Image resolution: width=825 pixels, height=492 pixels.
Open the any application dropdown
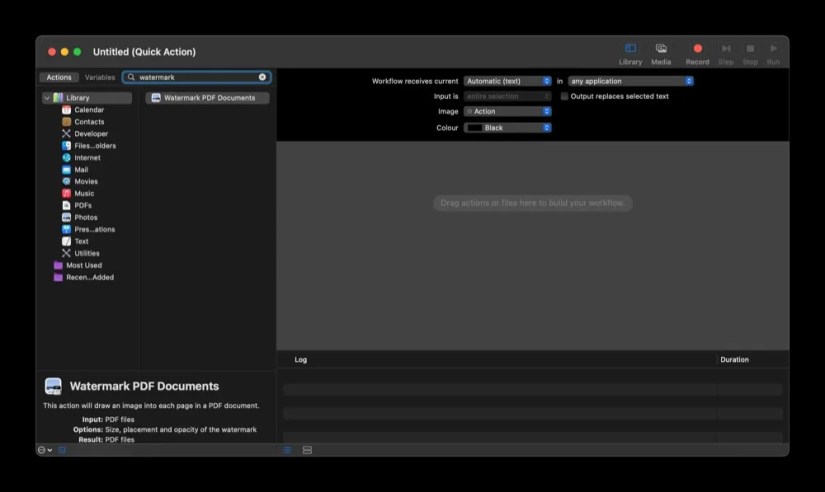[x=630, y=81]
